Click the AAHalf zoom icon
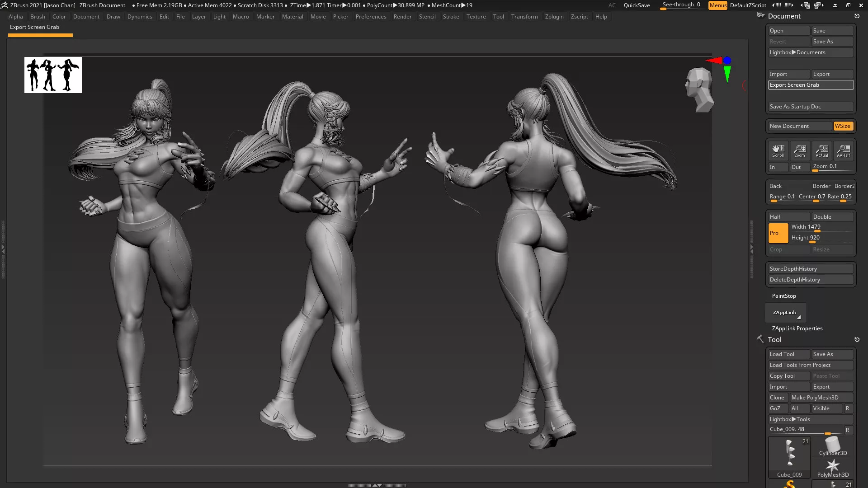The width and height of the screenshot is (868, 488). coord(843,150)
